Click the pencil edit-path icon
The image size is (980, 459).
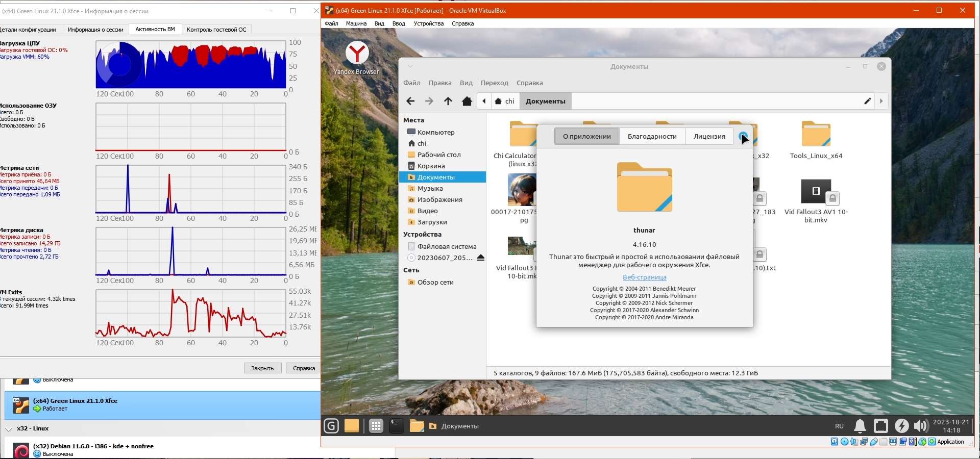click(x=867, y=101)
